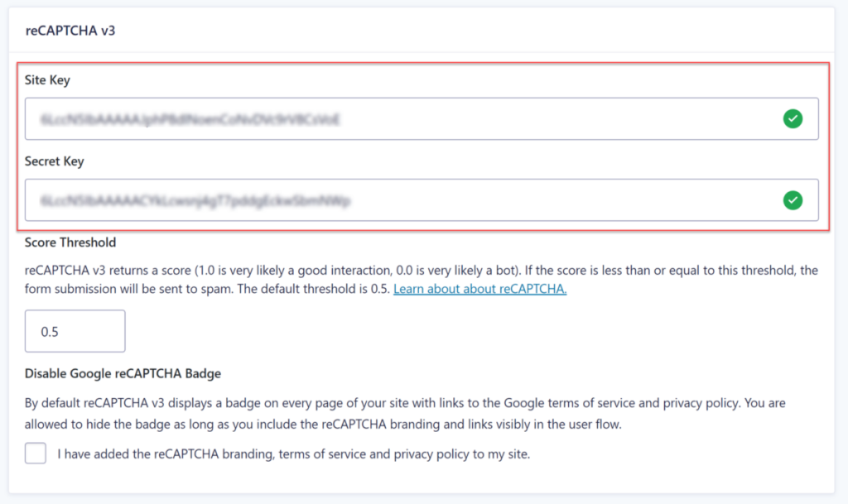Click the checkmark icon inside the Secret Key field
The height and width of the screenshot is (504, 848).
click(793, 199)
